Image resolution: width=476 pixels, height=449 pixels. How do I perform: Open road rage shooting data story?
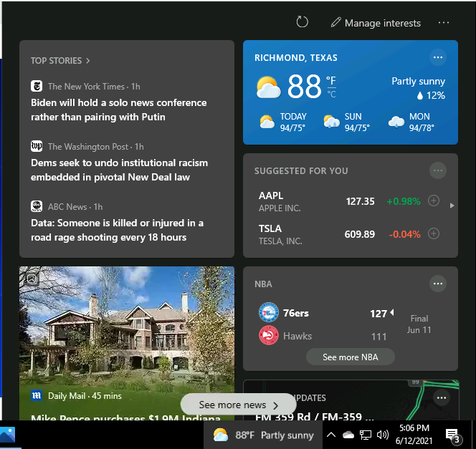(117, 230)
